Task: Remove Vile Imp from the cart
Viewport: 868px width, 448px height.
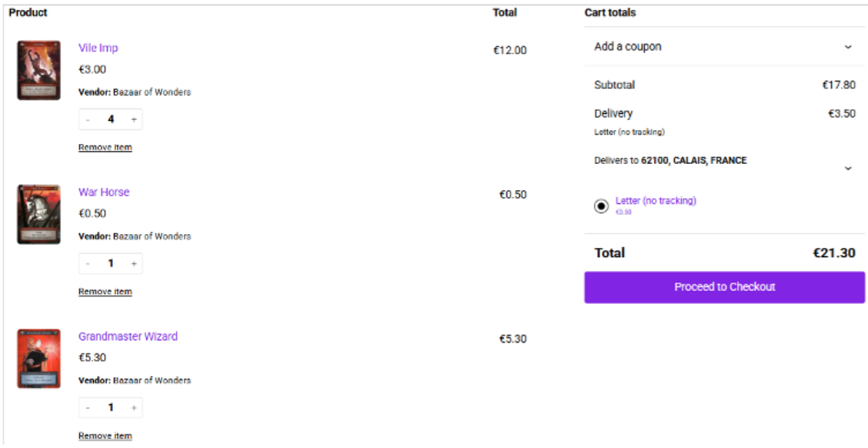Action: tap(105, 147)
